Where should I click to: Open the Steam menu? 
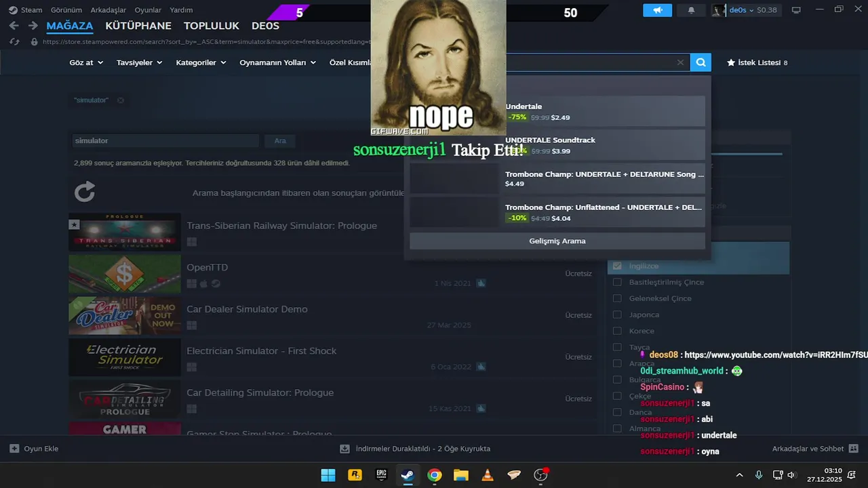coord(31,10)
